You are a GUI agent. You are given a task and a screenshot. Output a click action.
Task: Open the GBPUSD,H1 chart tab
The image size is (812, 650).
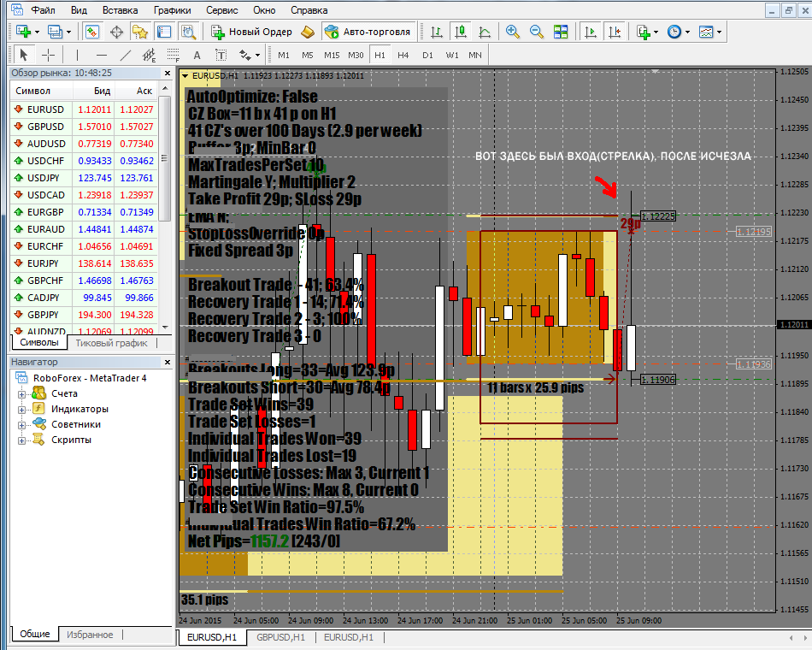point(280,637)
